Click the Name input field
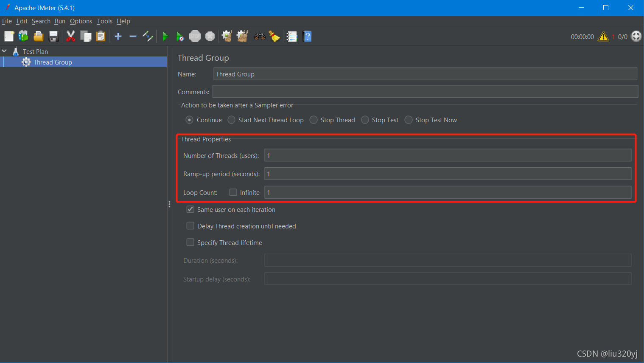Image resolution: width=644 pixels, height=363 pixels. pyautogui.click(x=425, y=74)
